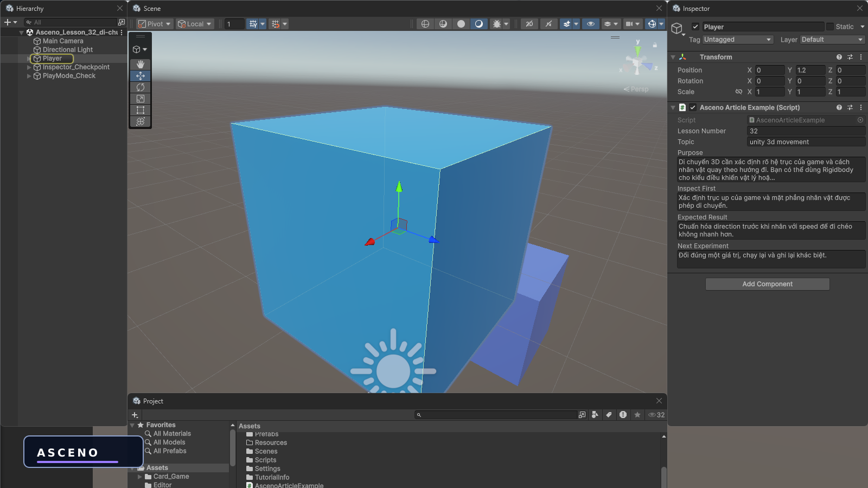Open Transform component help icon
Image resolution: width=868 pixels, height=488 pixels.
[839, 57]
